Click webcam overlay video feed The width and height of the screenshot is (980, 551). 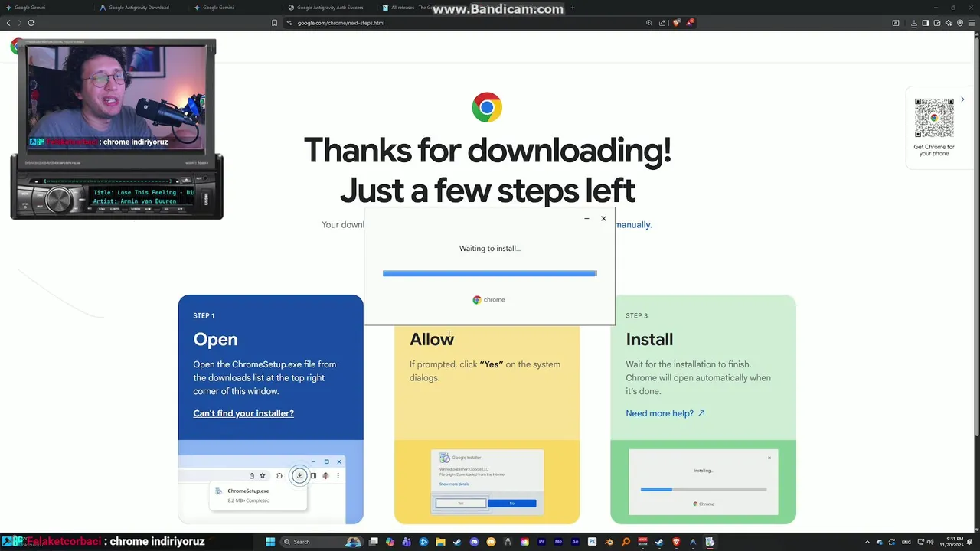pos(116,97)
